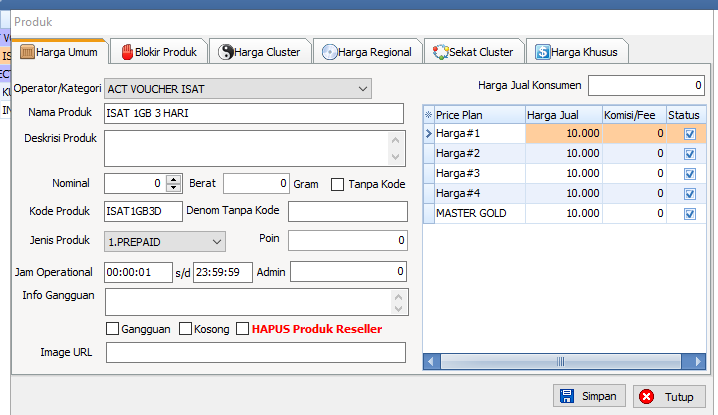Click the price grid's right scroll arrow
The height and width of the screenshot is (415, 718).
pos(696,361)
